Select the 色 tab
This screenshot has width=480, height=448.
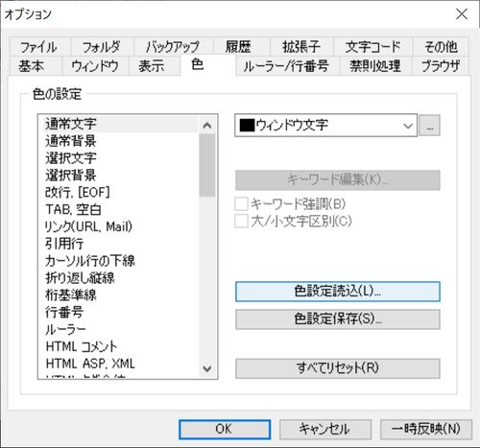(208, 65)
